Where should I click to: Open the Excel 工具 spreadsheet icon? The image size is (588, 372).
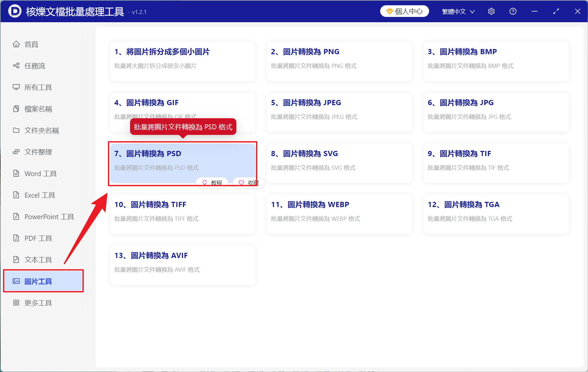16,195
